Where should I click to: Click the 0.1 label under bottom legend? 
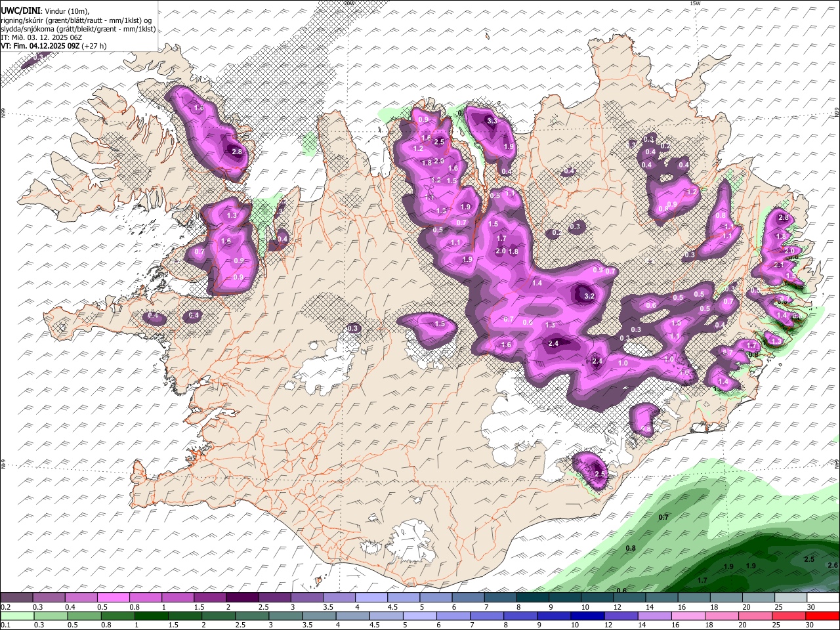pyautogui.click(x=5, y=625)
